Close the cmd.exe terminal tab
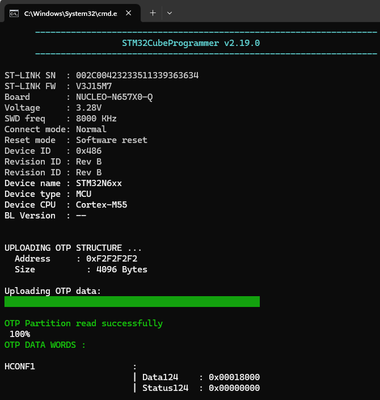380x400 pixels. pyautogui.click(x=129, y=13)
